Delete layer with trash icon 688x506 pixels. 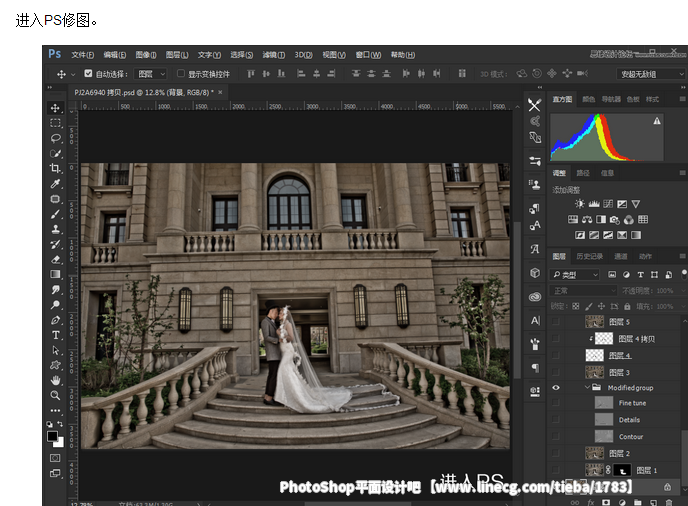pyautogui.click(x=669, y=502)
